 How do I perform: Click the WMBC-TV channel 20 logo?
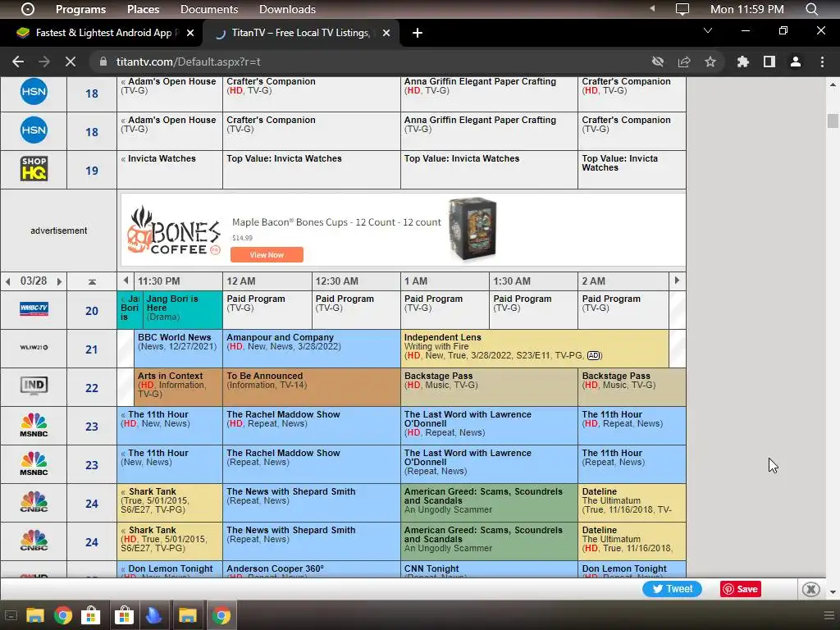(x=34, y=309)
